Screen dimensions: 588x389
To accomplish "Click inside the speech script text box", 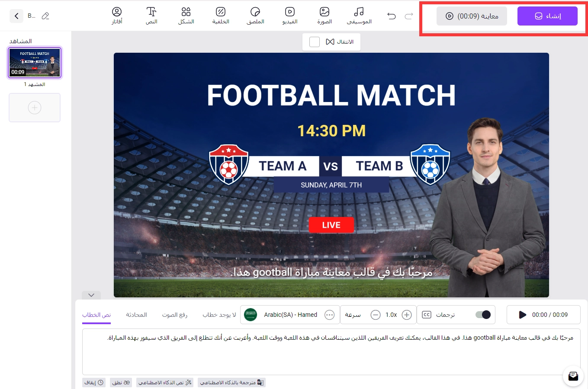I will pyautogui.click(x=331, y=351).
